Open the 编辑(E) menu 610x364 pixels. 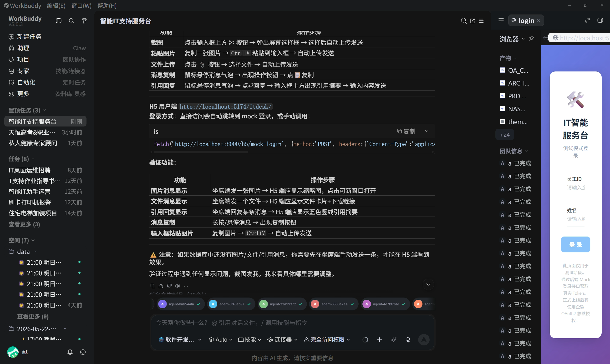[x=56, y=5]
